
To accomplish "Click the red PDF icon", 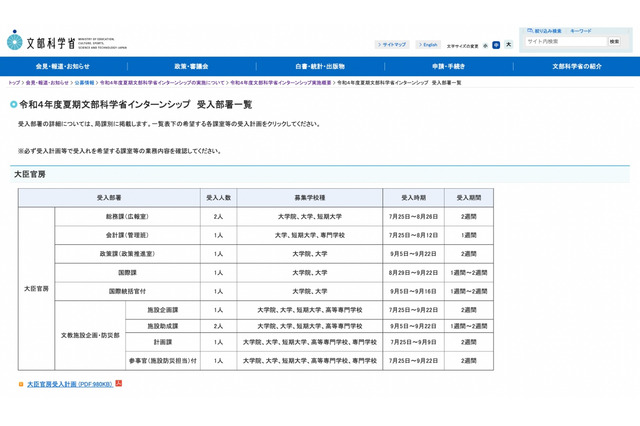I will [x=119, y=383].
